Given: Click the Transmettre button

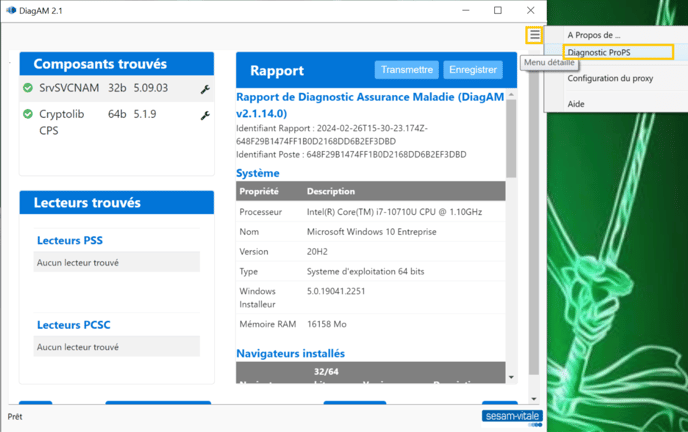Looking at the screenshot, I should [x=407, y=70].
